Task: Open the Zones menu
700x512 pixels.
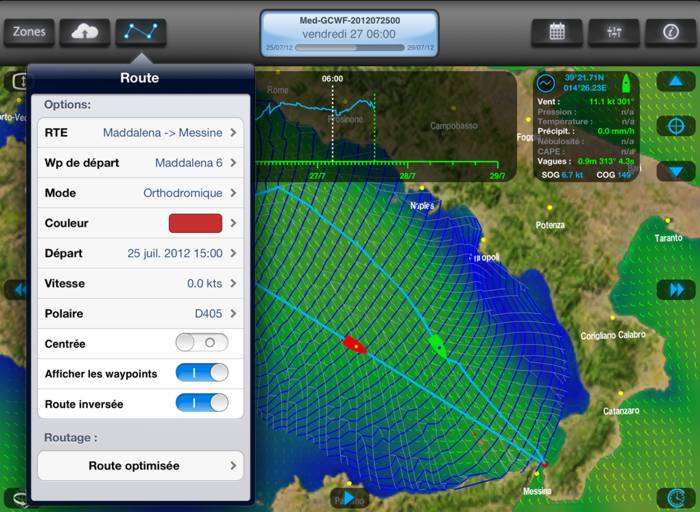Action: coord(29,32)
